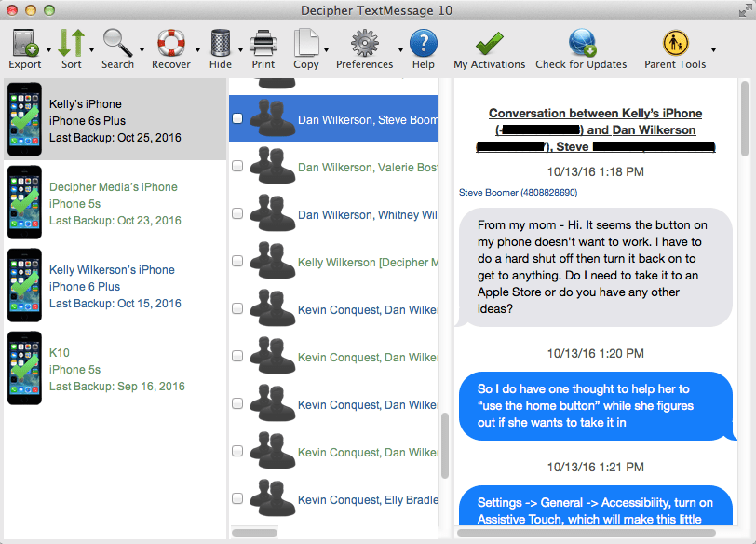Screen dimensions: 756x544
Task: Click the Sort icon
Action: [72, 42]
